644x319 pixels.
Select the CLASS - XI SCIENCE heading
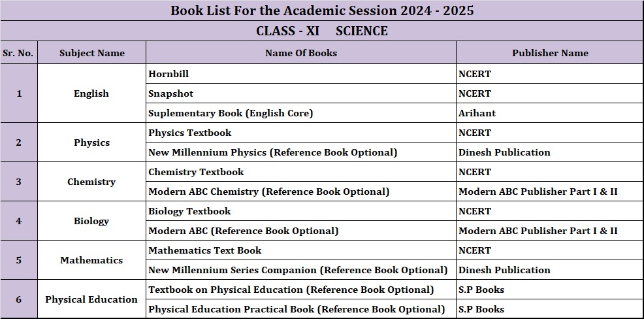coord(322,31)
